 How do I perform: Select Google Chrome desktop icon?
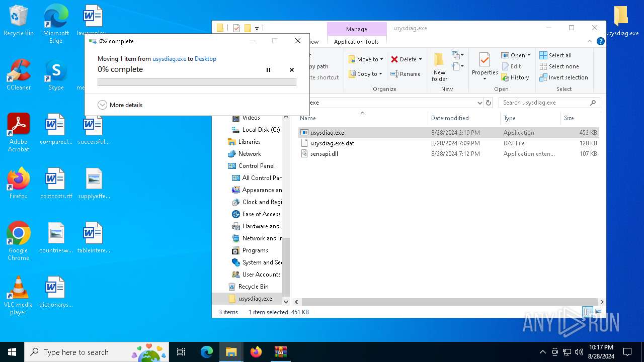[19, 241]
